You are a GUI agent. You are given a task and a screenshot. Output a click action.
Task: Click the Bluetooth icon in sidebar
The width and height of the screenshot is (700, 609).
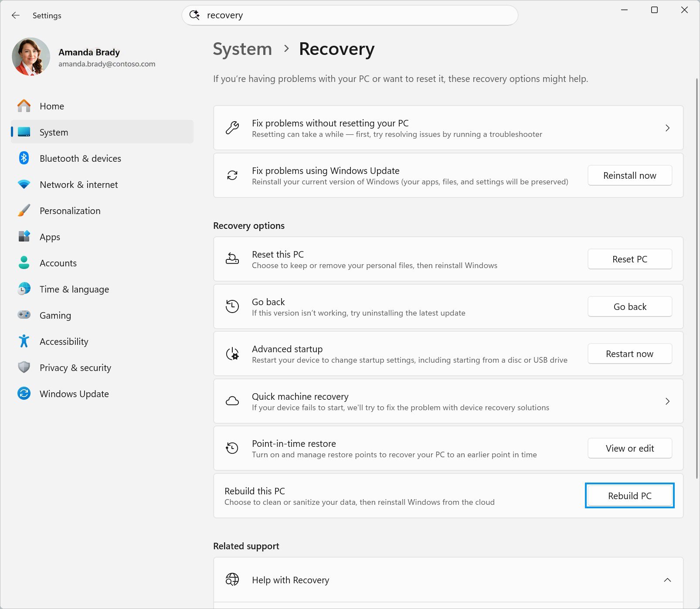24,158
